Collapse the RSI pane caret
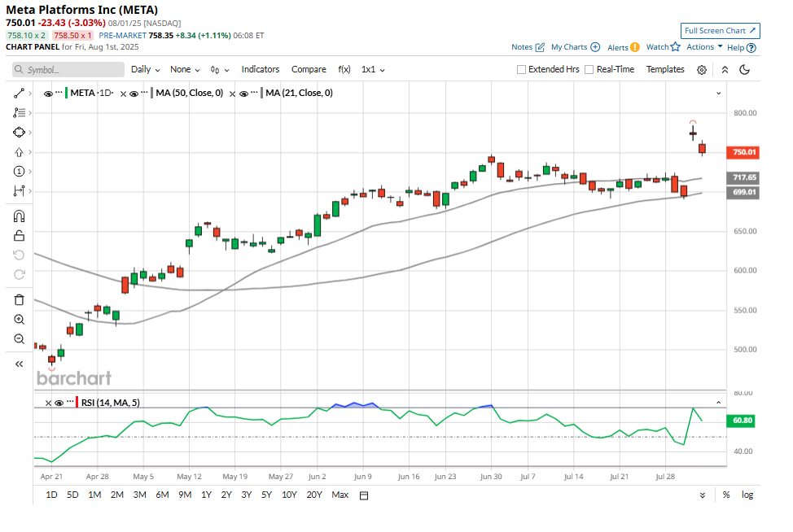The image size is (793, 532). 718,403
